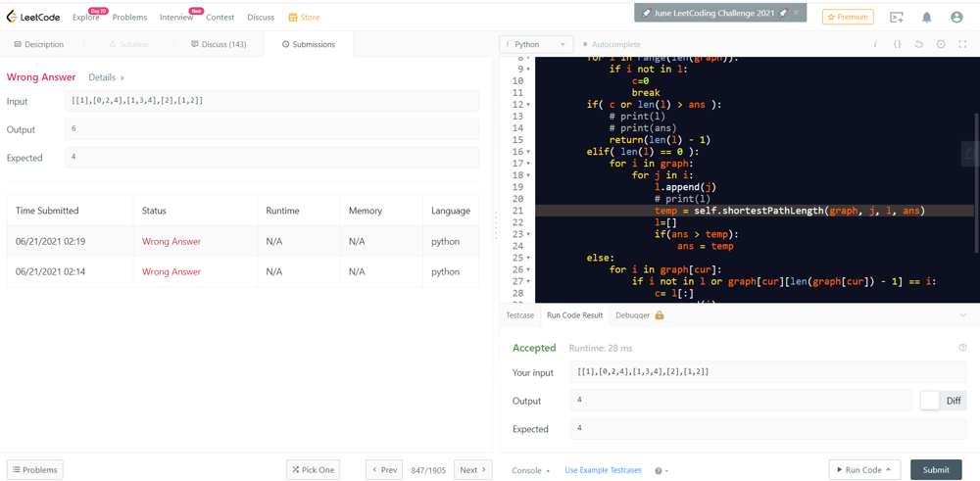Go to the Prev problem
Viewport: 980px width, 481px height.
tap(384, 470)
